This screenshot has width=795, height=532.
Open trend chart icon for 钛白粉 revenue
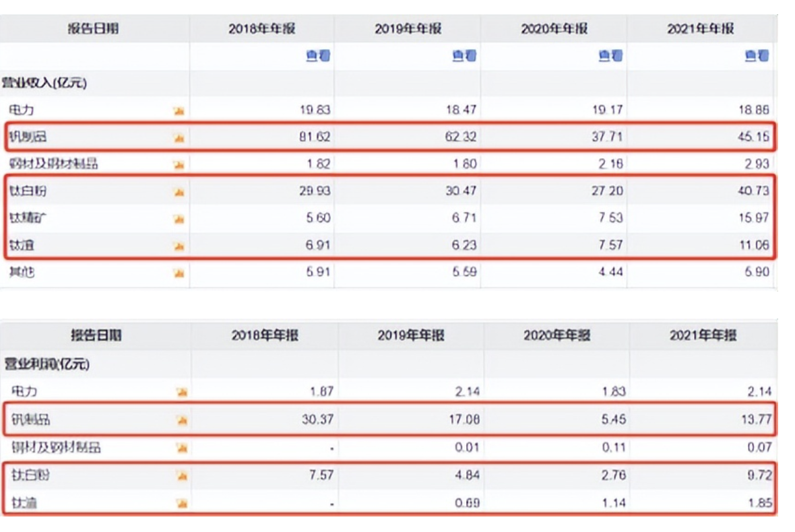[x=179, y=192]
